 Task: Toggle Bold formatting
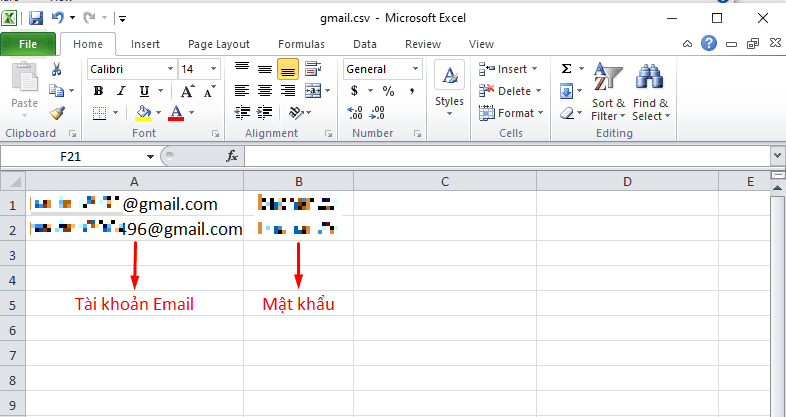98,91
